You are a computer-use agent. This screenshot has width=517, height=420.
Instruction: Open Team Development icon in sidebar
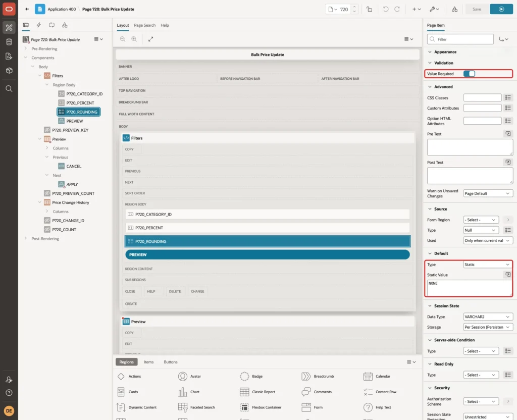9,56
